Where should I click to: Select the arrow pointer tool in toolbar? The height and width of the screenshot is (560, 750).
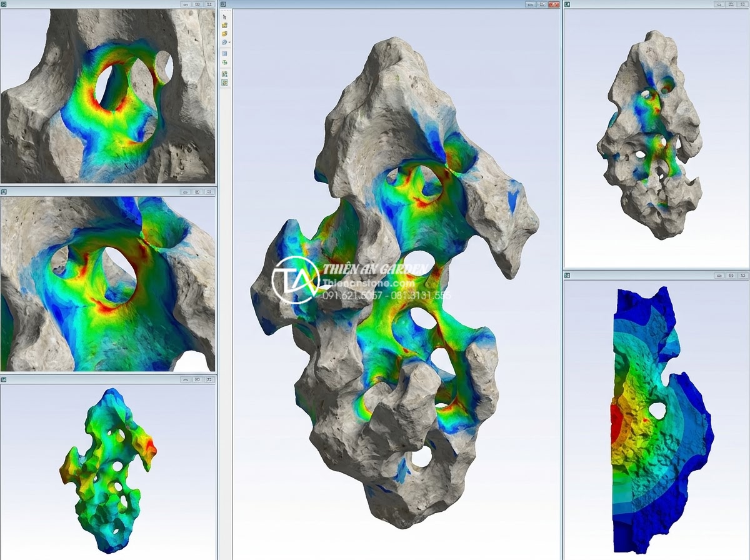coord(224,17)
